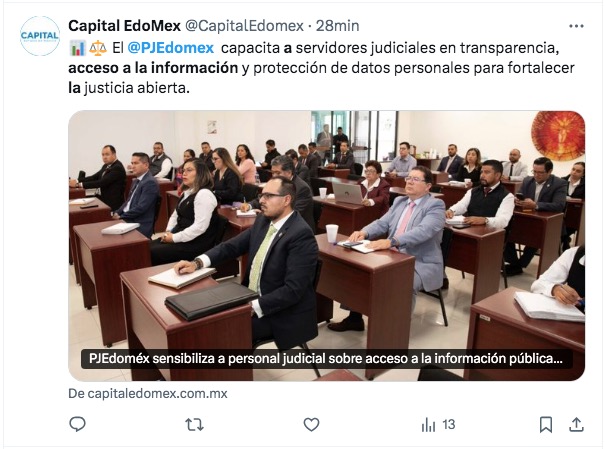605x449 pixels.
Task: Click the scales of justice emoji
Action: pos(98,48)
